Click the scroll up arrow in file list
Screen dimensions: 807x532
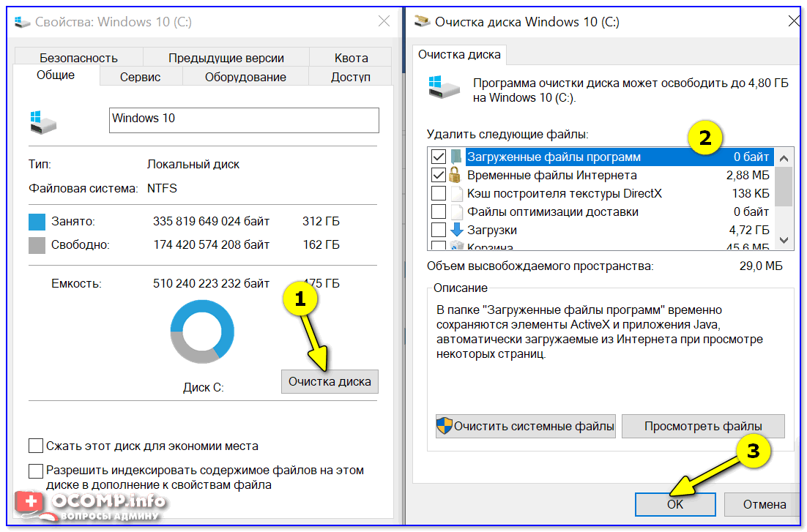[784, 158]
